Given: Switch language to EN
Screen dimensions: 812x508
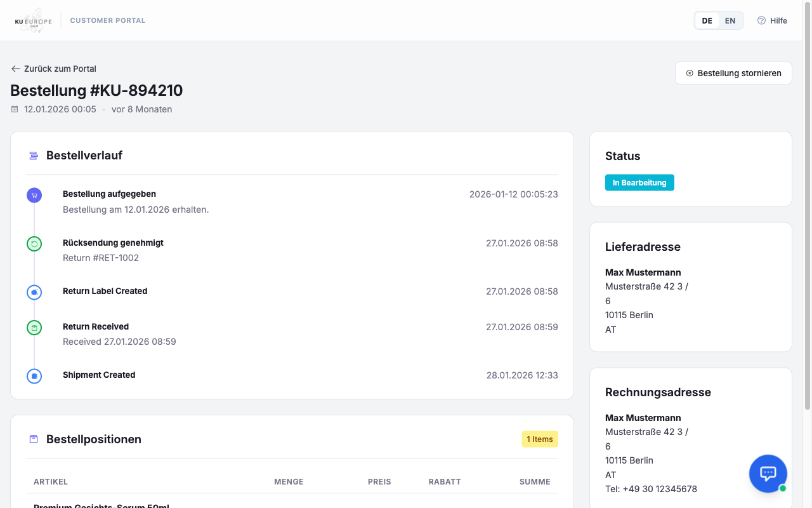Looking at the screenshot, I should tap(730, 20).
